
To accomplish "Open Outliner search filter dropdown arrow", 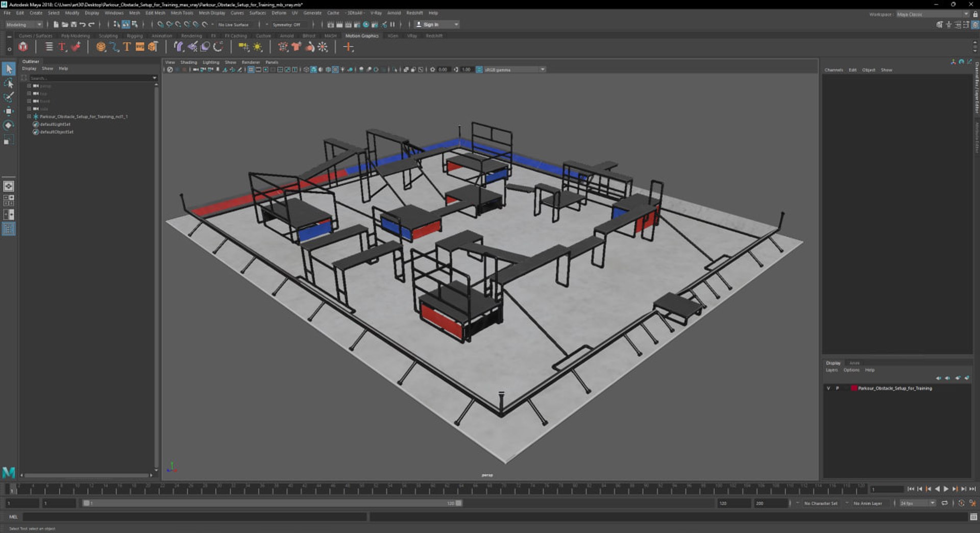I will [x=154, y=78].
